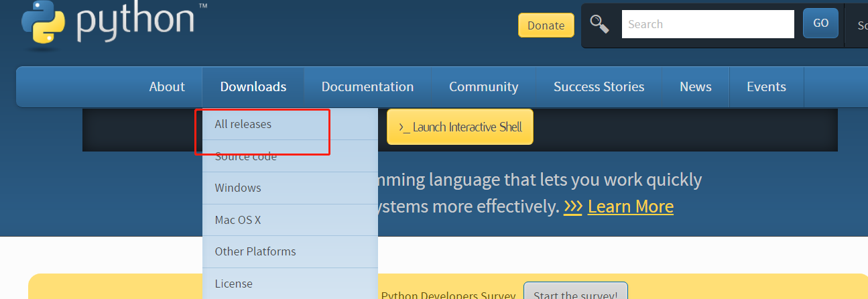
Task: Click the magnifying glass search icon
Action: tap(599, 24)
